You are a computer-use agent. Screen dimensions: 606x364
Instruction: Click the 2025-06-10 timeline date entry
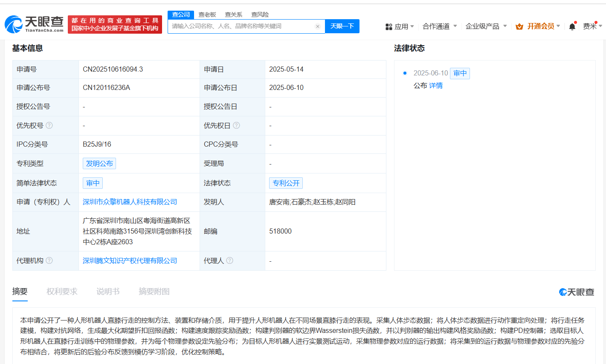(x=431, y=73)
